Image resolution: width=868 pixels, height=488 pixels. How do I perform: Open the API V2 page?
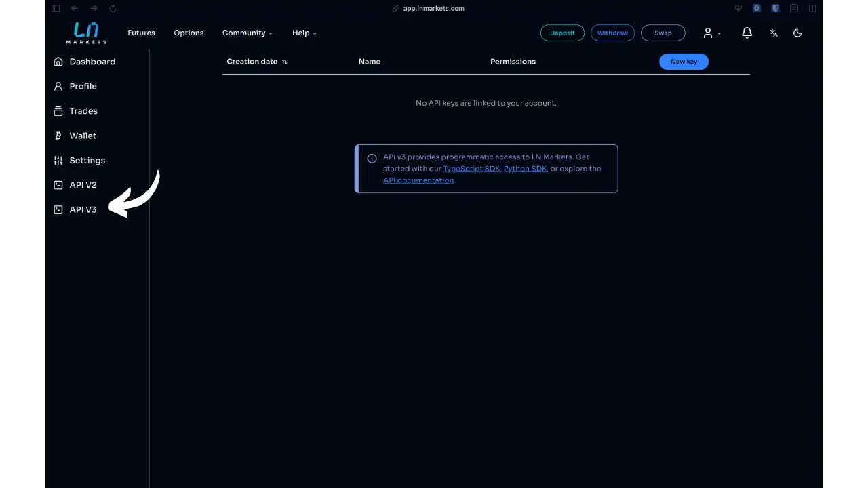tap(83, 184)
